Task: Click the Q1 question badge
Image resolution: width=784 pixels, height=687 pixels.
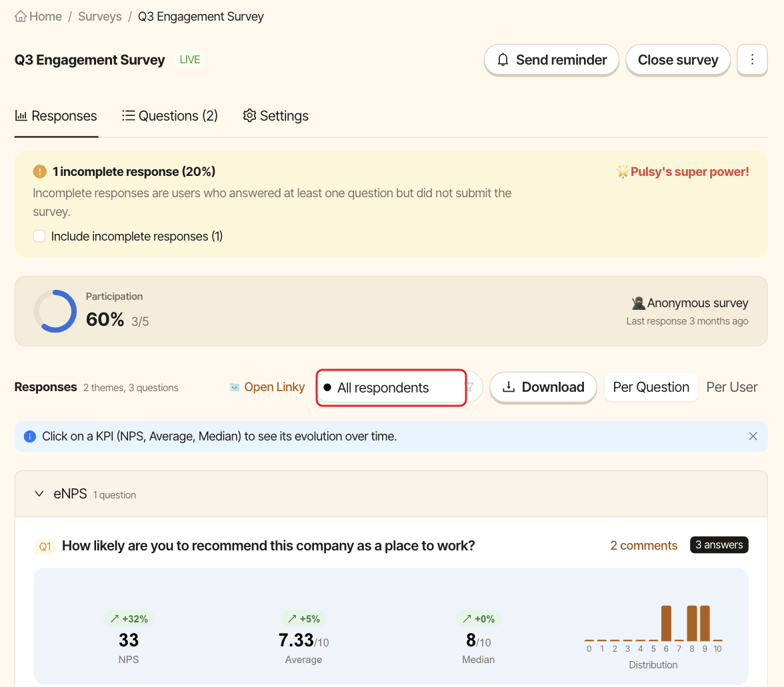Action: tap(45, 546)
